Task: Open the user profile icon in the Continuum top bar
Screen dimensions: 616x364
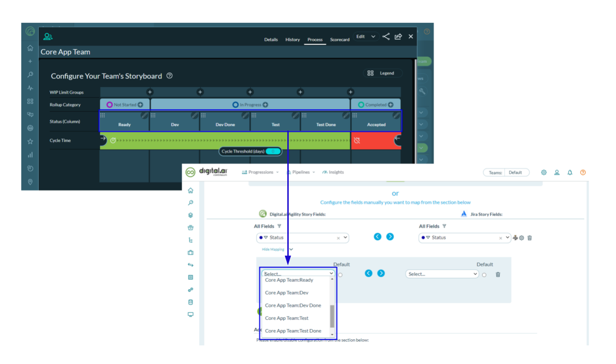Action: pyautogui.click(x=557, y=172)
